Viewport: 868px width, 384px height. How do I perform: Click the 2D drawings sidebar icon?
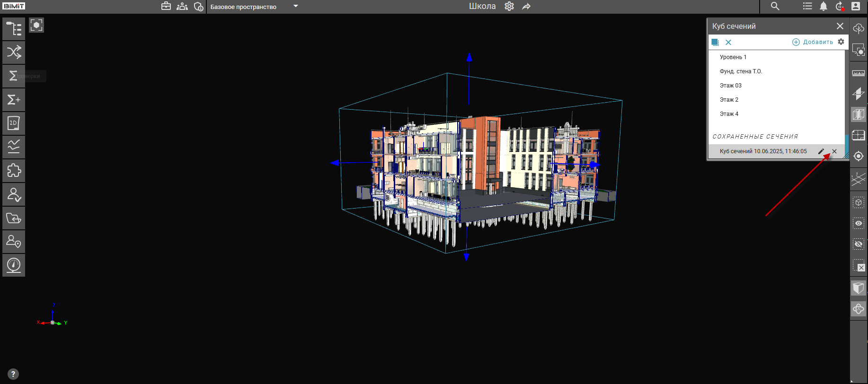pos(14,123)
